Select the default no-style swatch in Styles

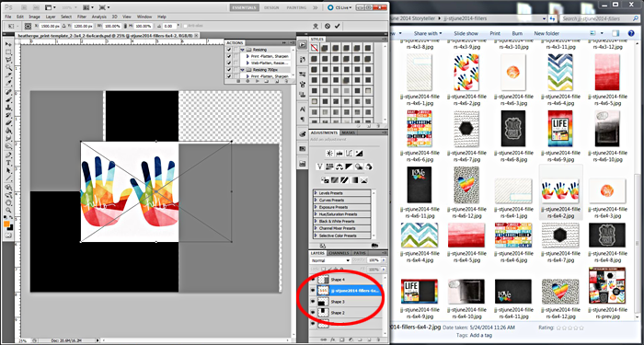(315, 48)
